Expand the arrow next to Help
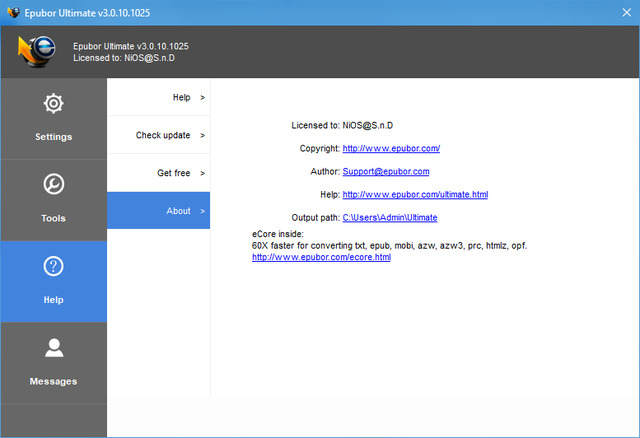Image resolution: width=640 pixels, height=438 pixels. pos(202,97)
